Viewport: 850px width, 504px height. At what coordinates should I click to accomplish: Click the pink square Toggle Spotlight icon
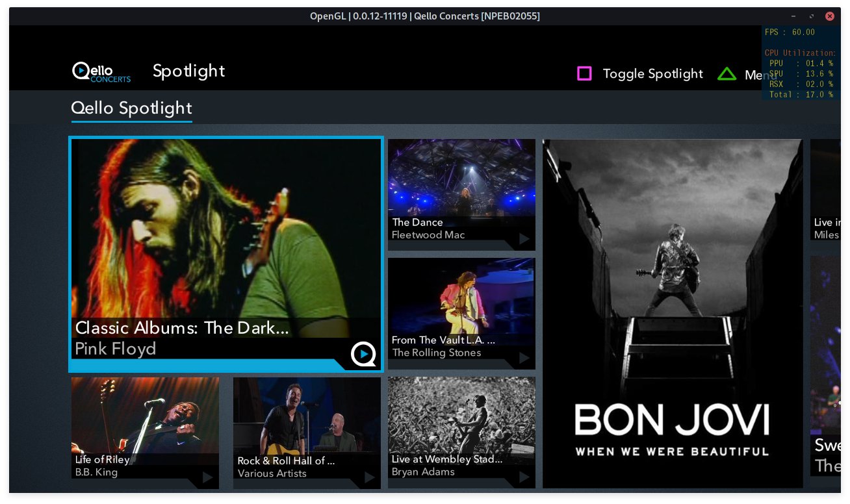584,73
